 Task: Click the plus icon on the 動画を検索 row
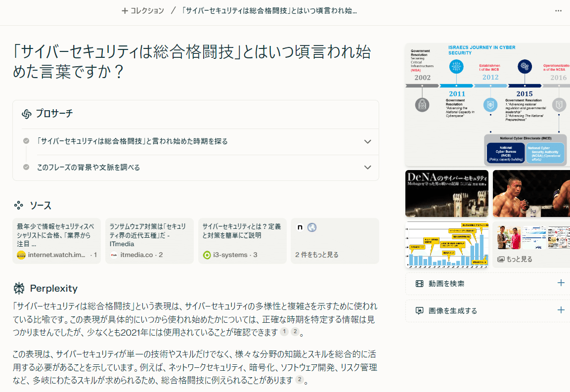tap(561, 283)
